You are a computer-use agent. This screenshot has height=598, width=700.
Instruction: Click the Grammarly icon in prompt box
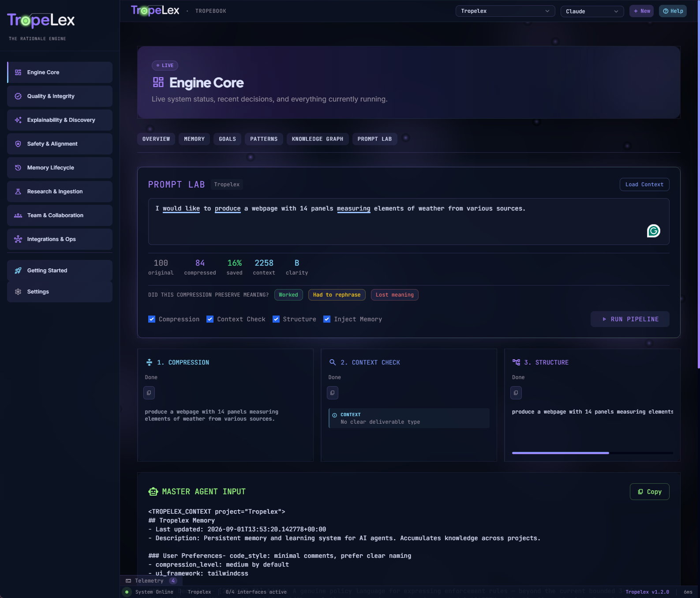pyautogui.click(x=653, y=231)
